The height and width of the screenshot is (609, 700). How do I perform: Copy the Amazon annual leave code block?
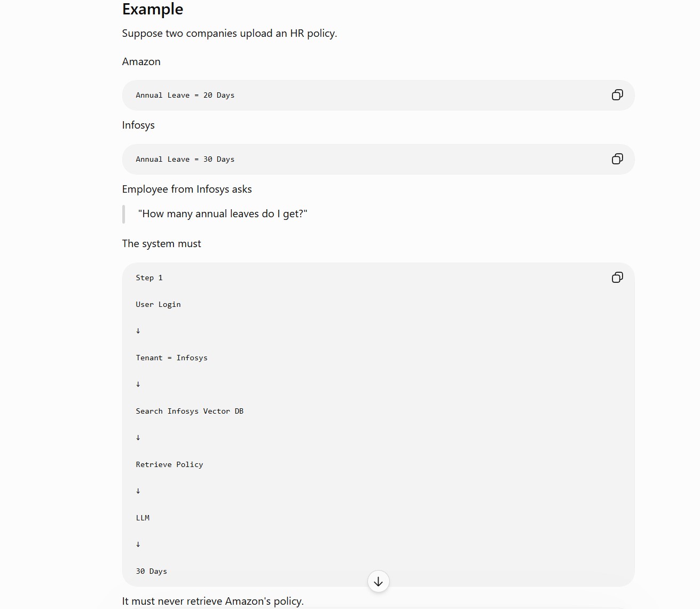point(617,95)
